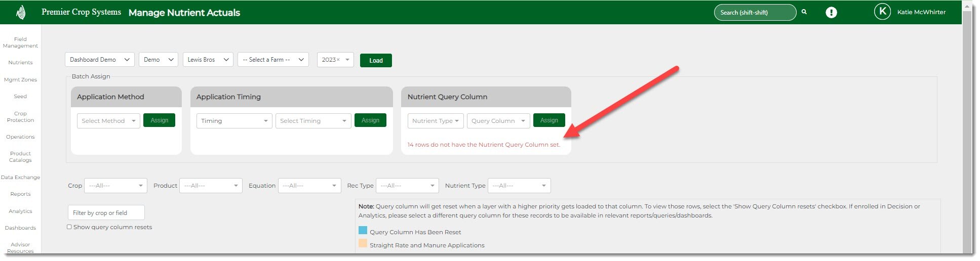This screenshot has width=980, height=261.
Task: Clear the 2023 year selection x
Action: tap(338, 60)
